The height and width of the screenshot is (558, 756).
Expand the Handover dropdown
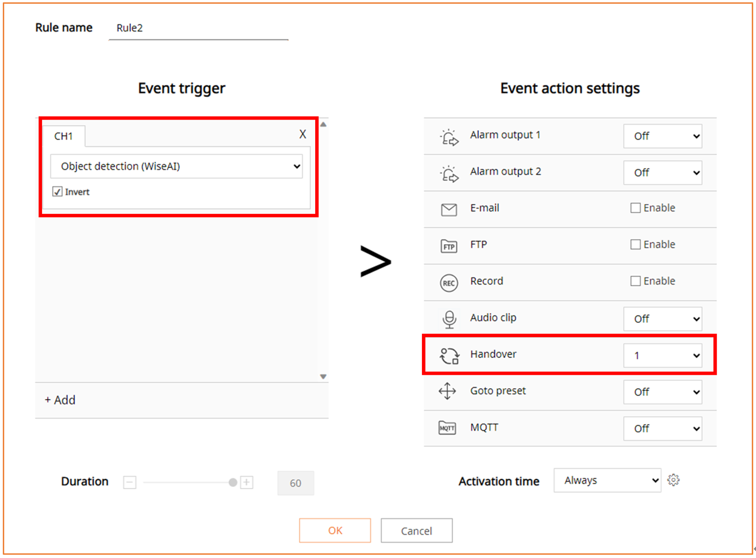tap(663, 356)
